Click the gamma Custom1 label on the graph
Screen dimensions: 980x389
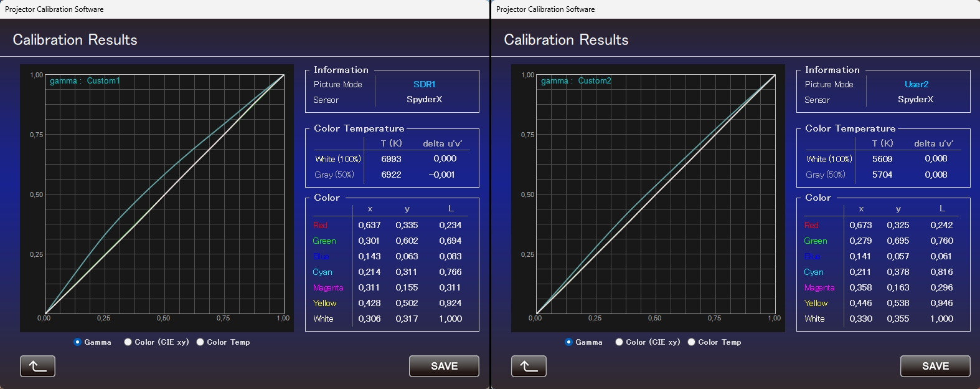(x=85, y=81)
